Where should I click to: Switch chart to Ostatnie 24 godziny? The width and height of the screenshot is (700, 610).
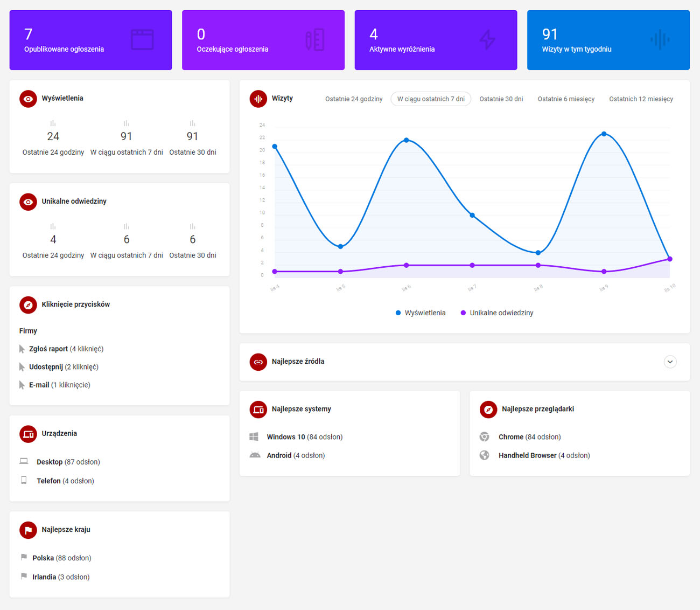354,99
